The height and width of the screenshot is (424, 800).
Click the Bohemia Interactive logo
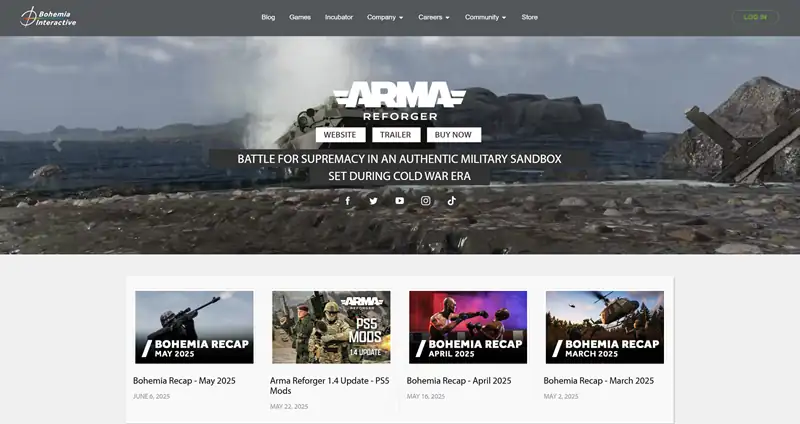click(48, 17)
